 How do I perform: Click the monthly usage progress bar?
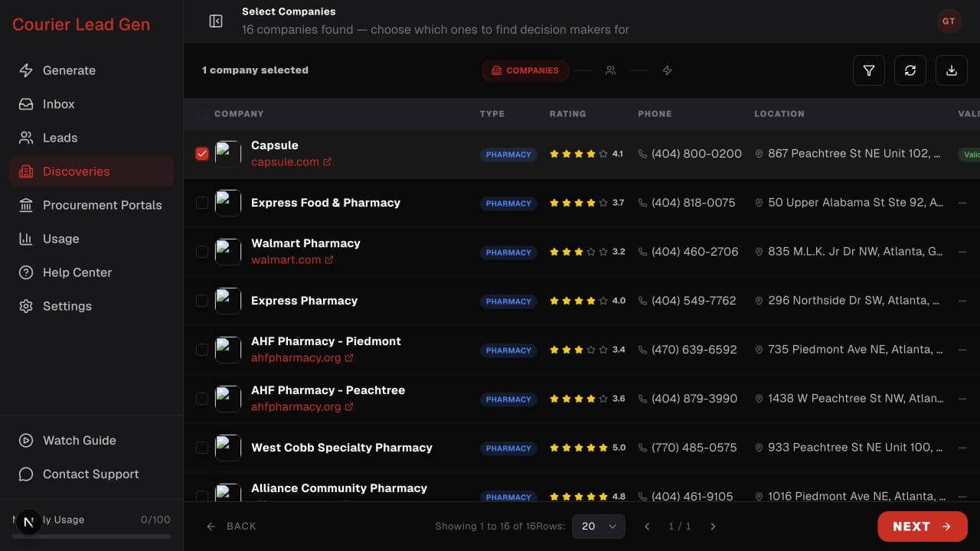click(x=92, y=536)
